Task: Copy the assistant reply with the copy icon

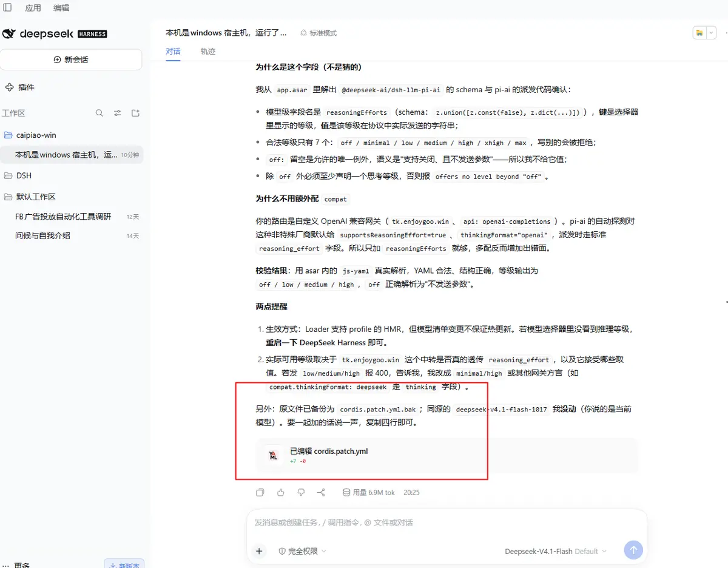Action: [260, 492]
